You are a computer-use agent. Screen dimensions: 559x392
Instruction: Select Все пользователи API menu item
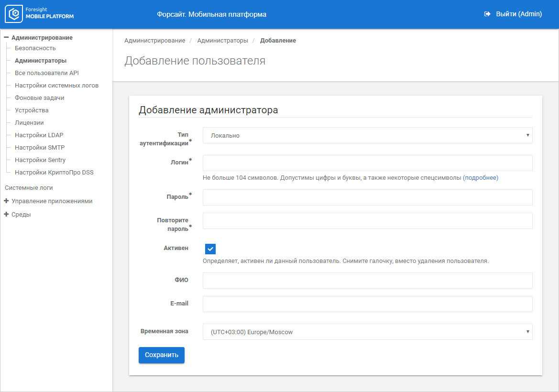[x=46, y=73]
